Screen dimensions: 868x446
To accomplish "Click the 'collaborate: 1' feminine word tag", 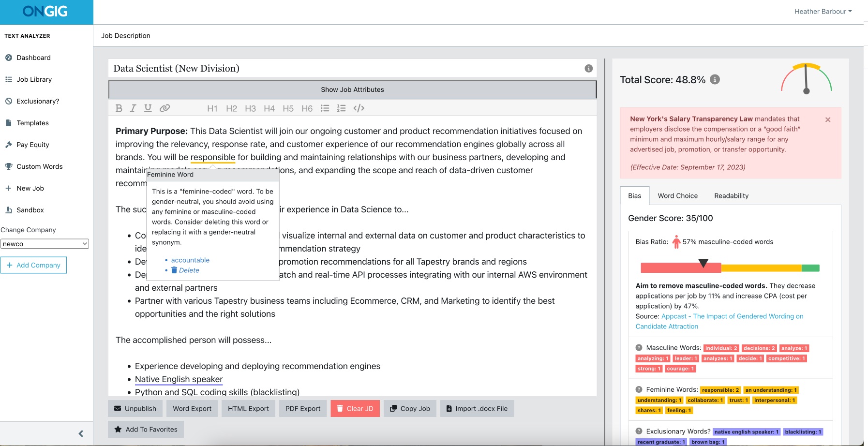I will pyautogui.click(x=705, y=400).
